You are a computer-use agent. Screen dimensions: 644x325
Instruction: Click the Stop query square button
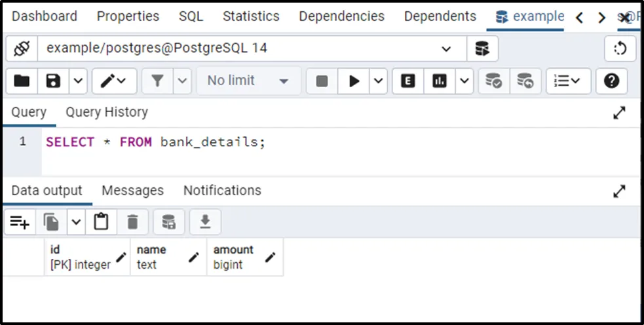(322, 81)
